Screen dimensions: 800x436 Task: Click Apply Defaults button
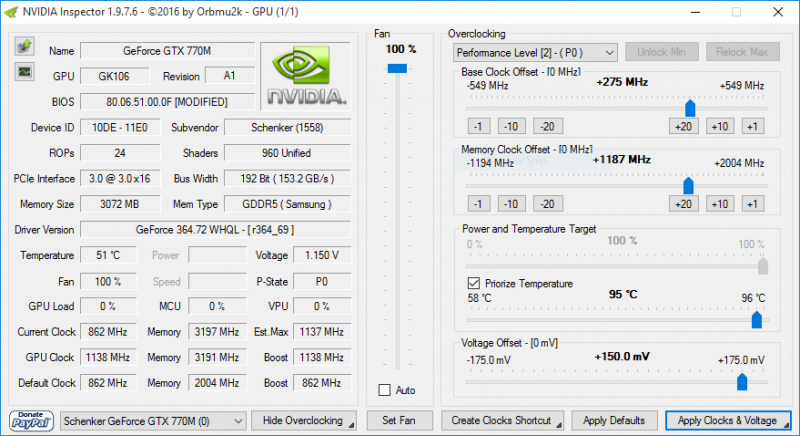coord(614,421)
